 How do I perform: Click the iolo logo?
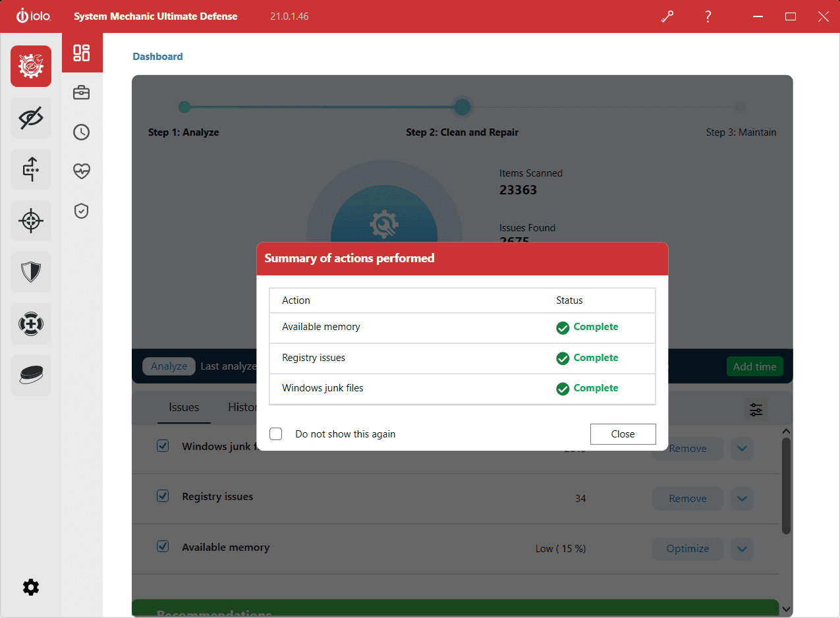click(x=34, y=16)
